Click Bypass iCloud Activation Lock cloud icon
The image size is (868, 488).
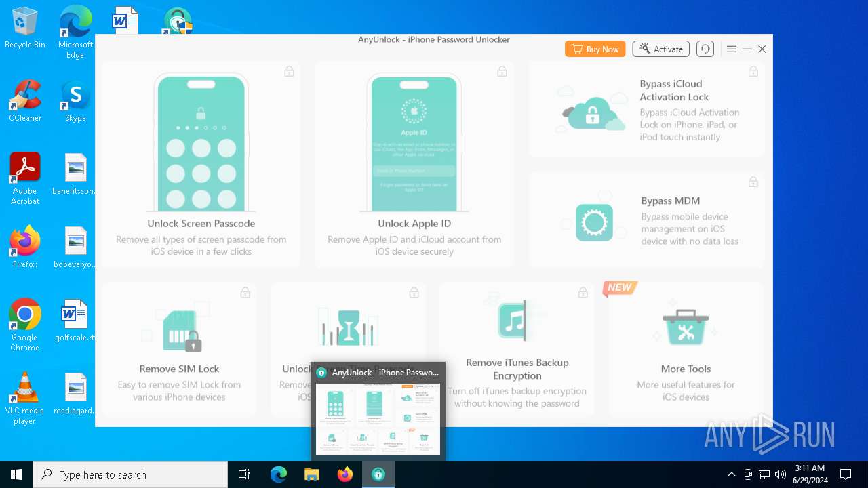(591, 109)
